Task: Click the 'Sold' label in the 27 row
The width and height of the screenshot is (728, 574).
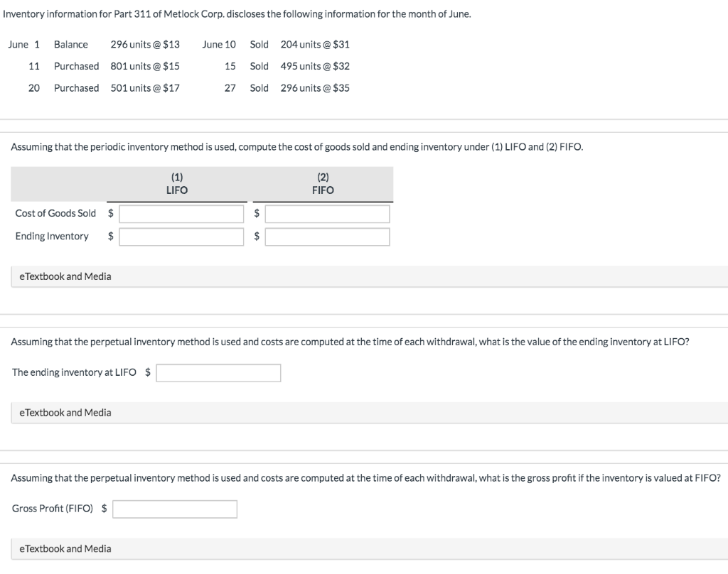Action: tap(259, 88)
